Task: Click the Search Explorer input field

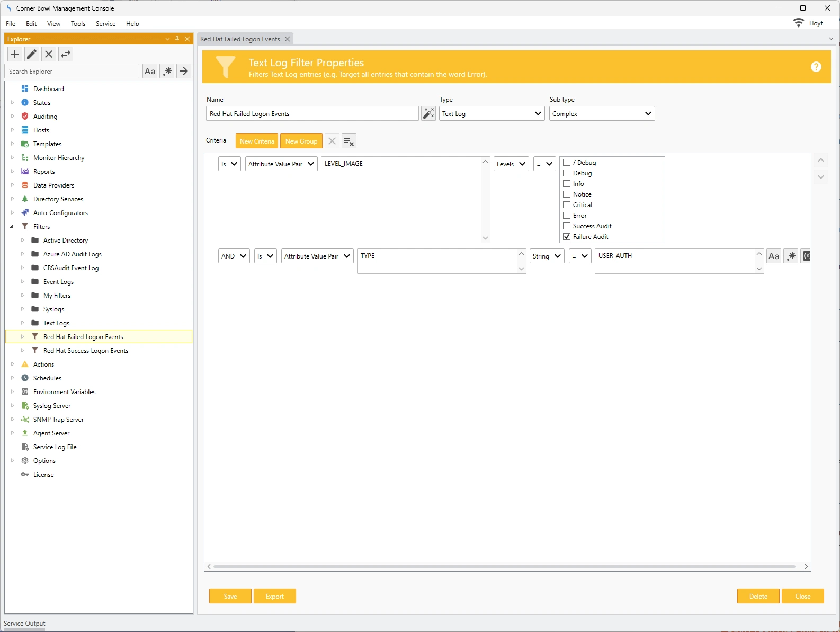Action: tap(72, 72)
